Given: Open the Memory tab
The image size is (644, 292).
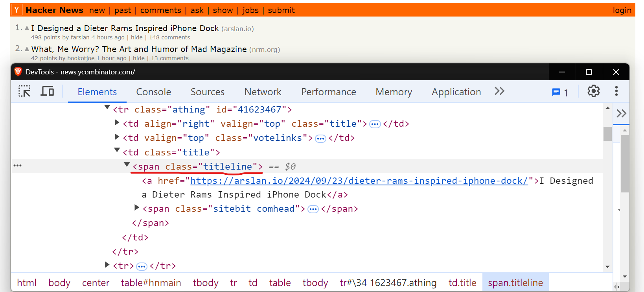Looking at the screenshot, I should coord(394,92).
